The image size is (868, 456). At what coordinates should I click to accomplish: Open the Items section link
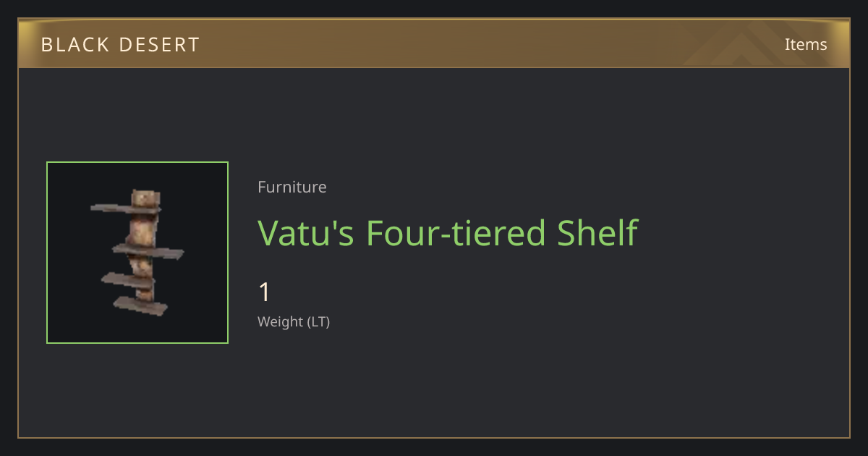[x=806, y=44]
